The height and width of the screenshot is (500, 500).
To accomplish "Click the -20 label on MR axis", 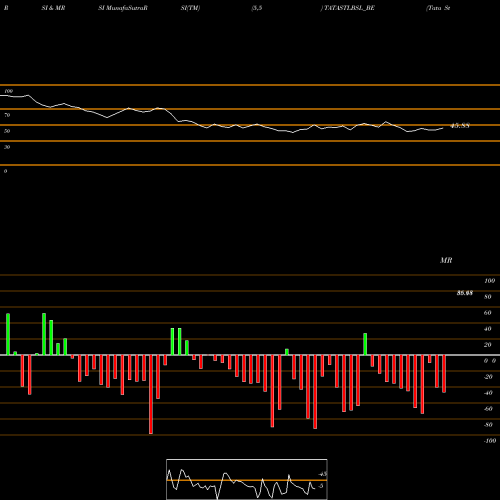I will click(488, 377).
